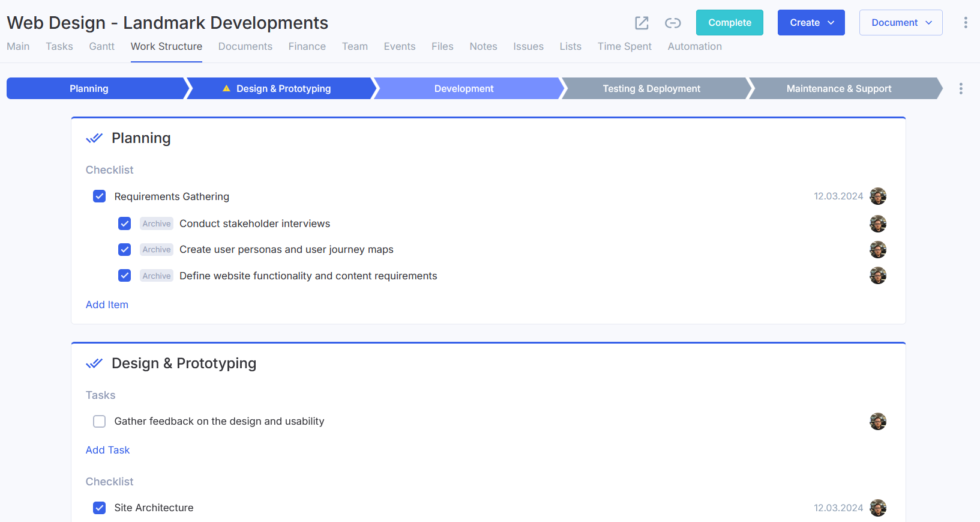Uncheck the Requirements Gathering checkbox
The height and width of the screenshot is (522, 980).
pyautogui.click(x=100, y=196)
